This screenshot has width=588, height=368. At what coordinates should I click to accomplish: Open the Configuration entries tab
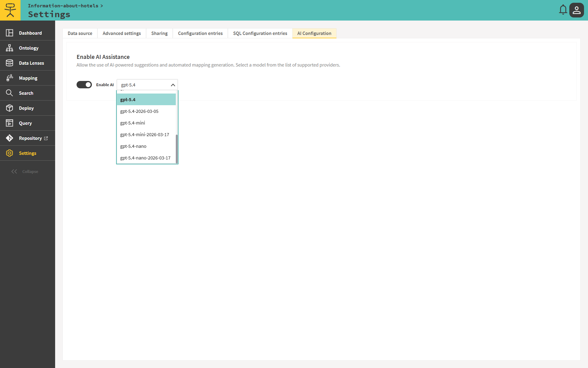[x=200, y=33]
